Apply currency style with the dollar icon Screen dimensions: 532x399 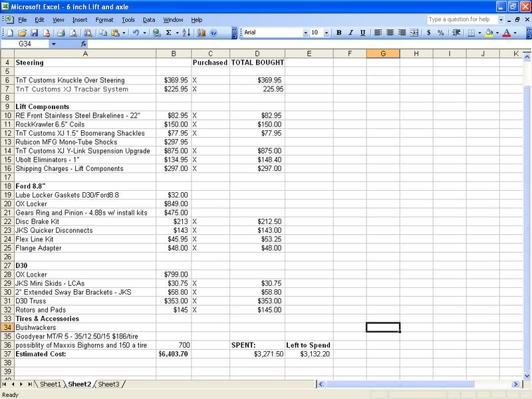(x=429, y=33)
